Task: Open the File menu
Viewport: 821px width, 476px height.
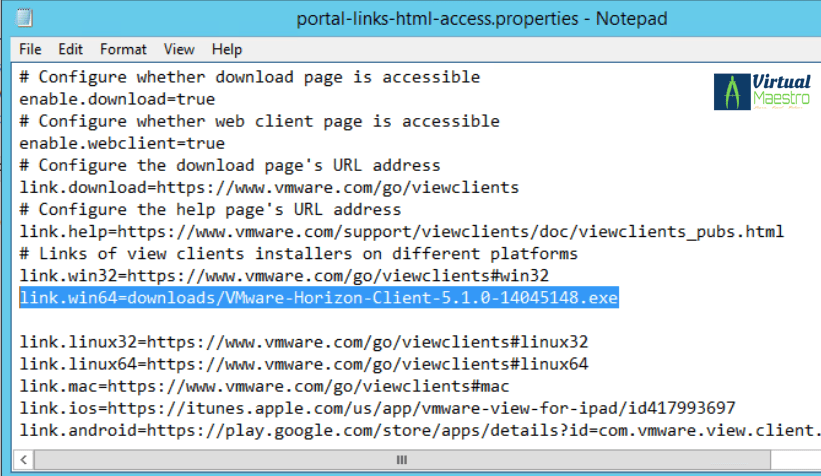Action: pos(30,49)
